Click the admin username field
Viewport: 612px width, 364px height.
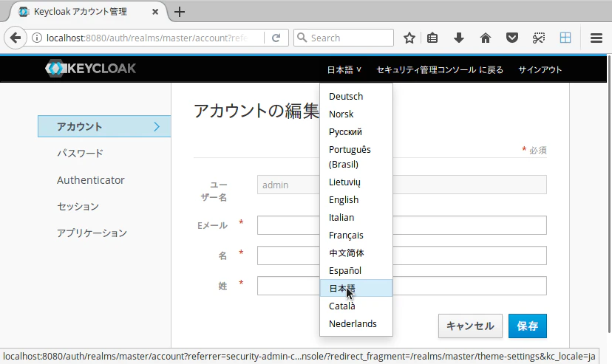point(401,185)
